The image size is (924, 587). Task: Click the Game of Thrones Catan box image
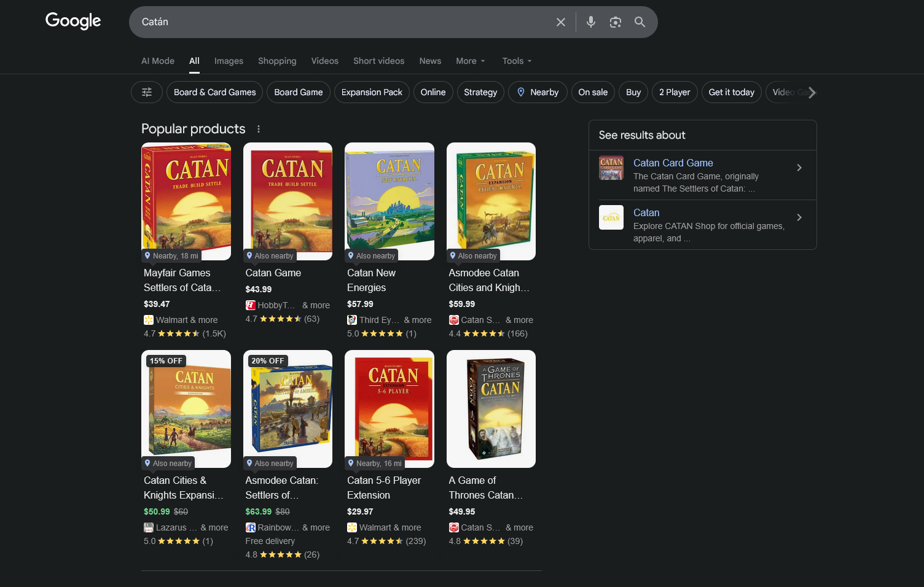pos(491,409)
